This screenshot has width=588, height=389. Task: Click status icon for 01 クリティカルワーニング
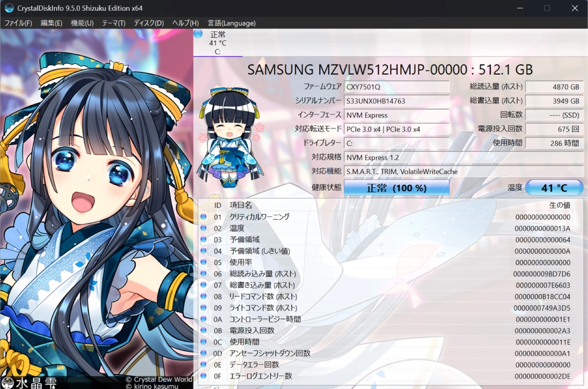pos(203,217)
